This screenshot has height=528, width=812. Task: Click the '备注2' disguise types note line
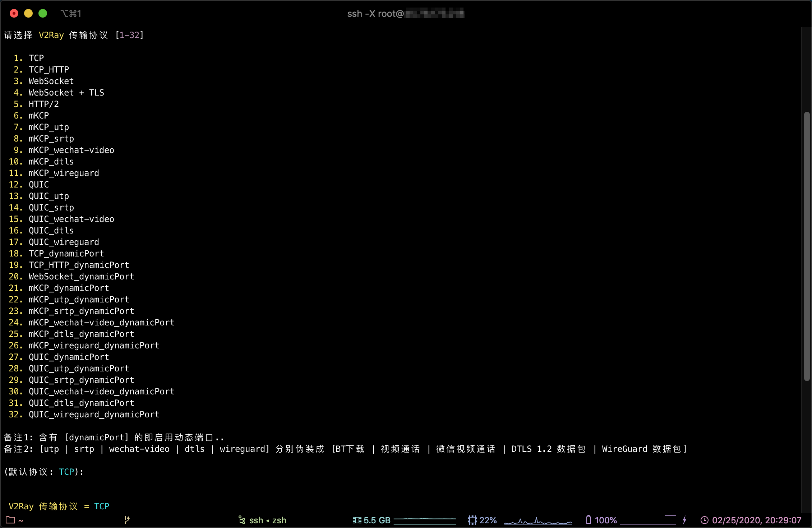pos(345,449)
